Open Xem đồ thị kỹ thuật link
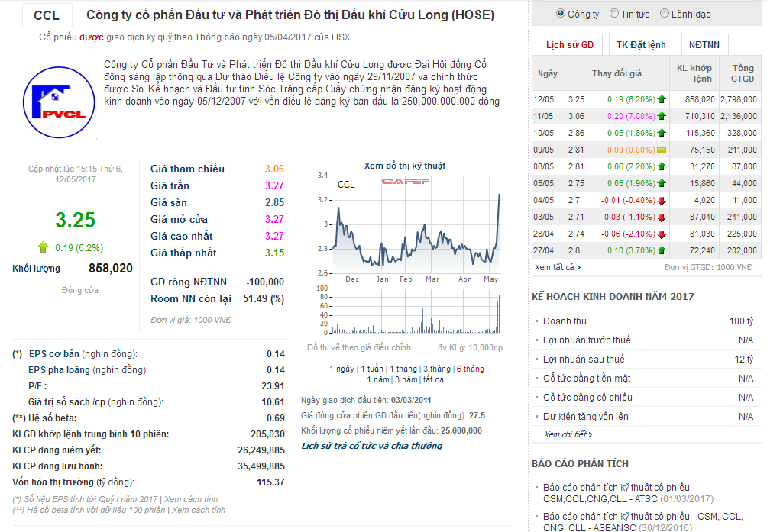Viewport: 767px width, 532px height. [x=405, y=166]
